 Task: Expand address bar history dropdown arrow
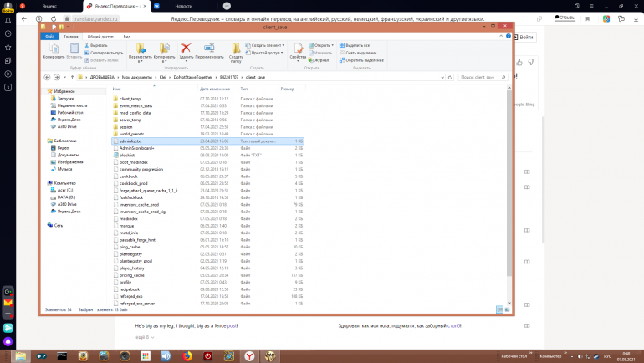coord(442,77)
